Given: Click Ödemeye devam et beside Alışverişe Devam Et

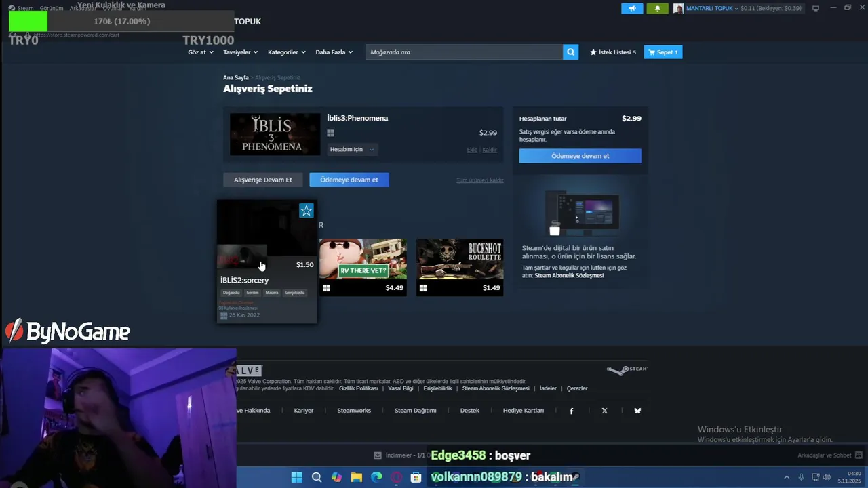Looking at the screenshot, I should [x=349, y=180].
